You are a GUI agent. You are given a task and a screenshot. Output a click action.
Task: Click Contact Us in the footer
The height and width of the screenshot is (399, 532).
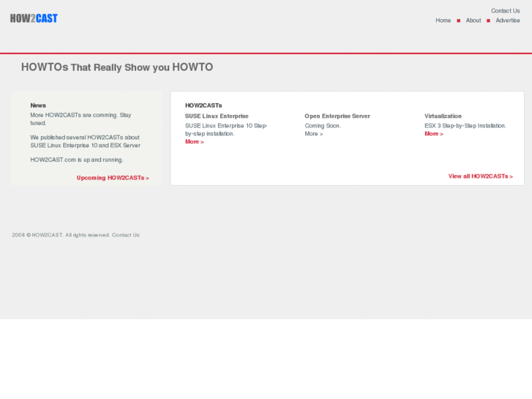point(126,235)
